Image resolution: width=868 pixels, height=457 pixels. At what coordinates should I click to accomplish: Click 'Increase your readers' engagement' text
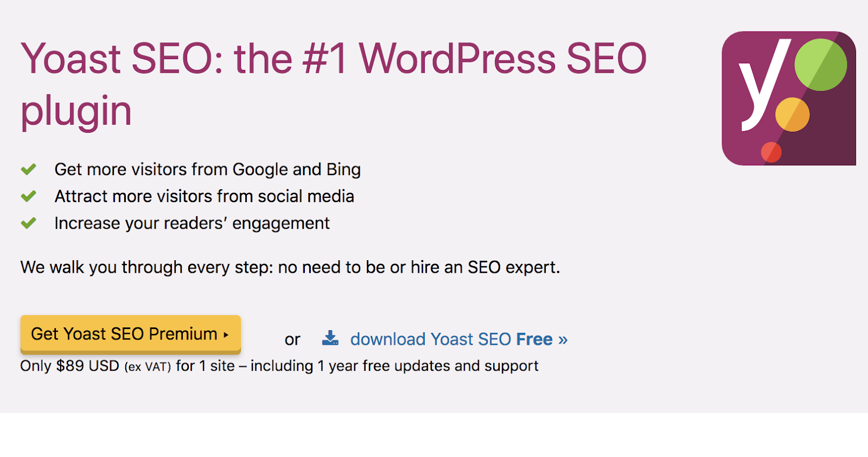(192, 223)
